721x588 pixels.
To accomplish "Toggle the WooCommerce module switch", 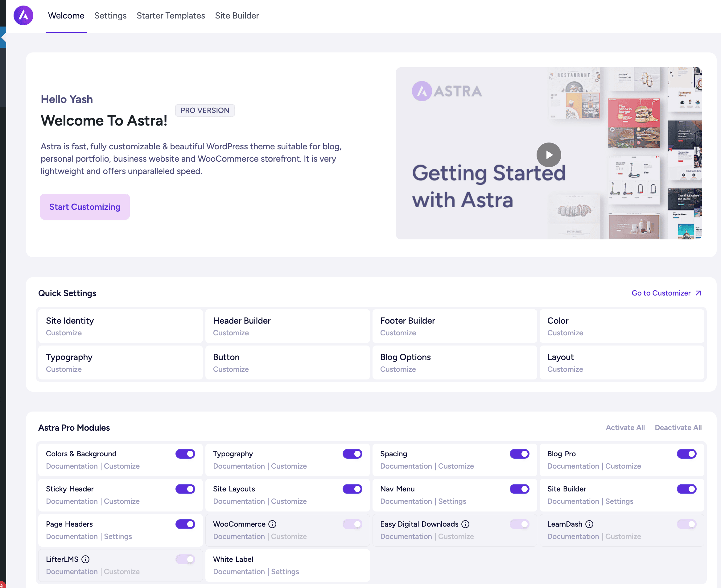I will pyautogui.click(x=352, y=524).
